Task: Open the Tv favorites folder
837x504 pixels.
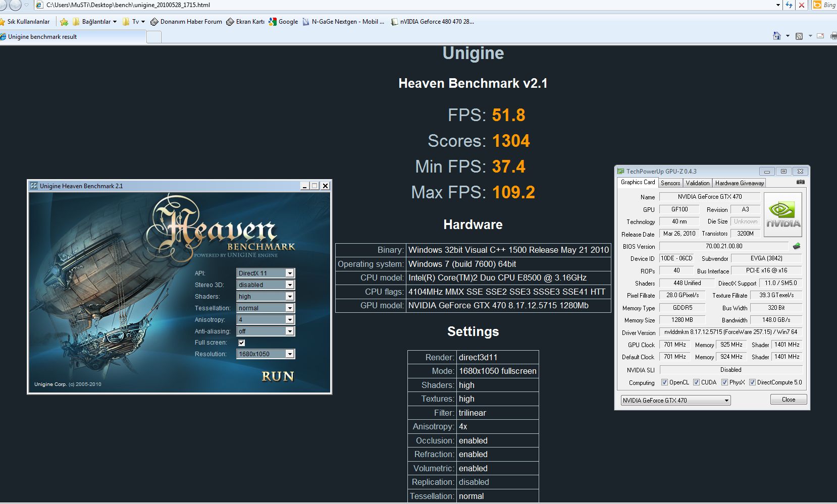Action: click(x=134, y=22)
